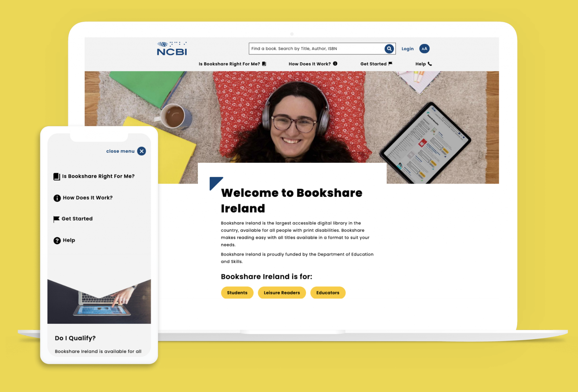Open Get Started in top nav
This screenshot has height=392, width=578.
click(373, 64)
